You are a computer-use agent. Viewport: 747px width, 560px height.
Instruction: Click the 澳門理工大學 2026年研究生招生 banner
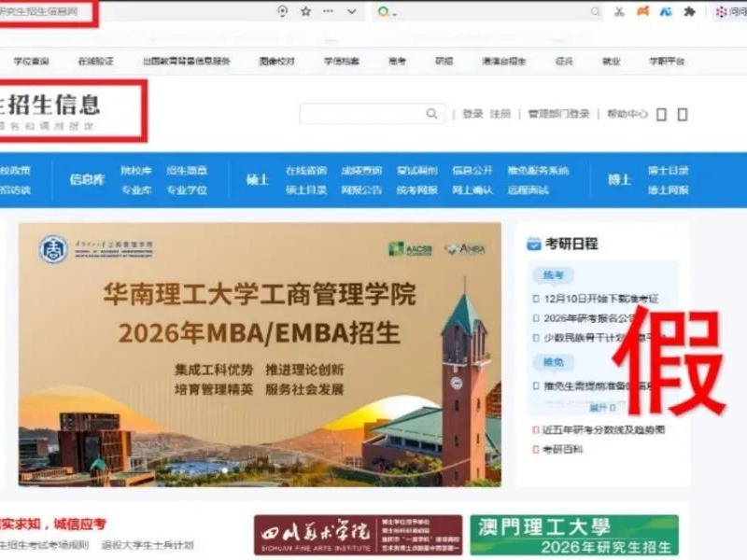(x=574, y=535)
